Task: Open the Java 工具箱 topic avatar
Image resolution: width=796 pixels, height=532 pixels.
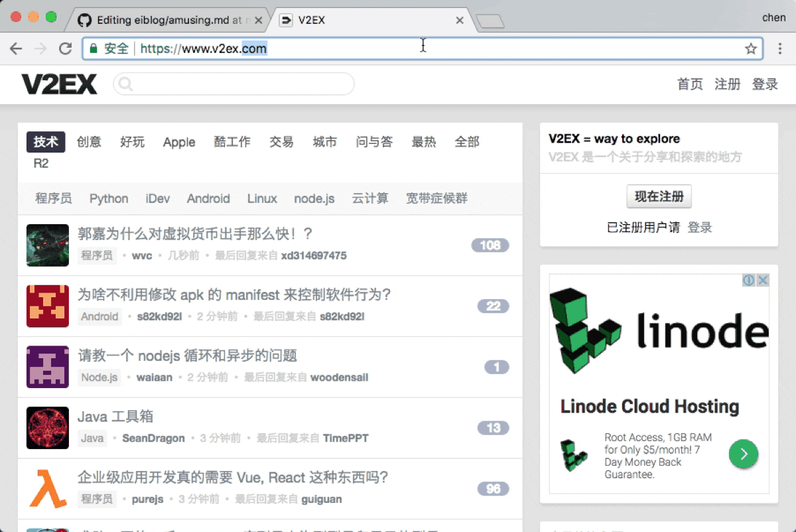Action: [47, 428]
